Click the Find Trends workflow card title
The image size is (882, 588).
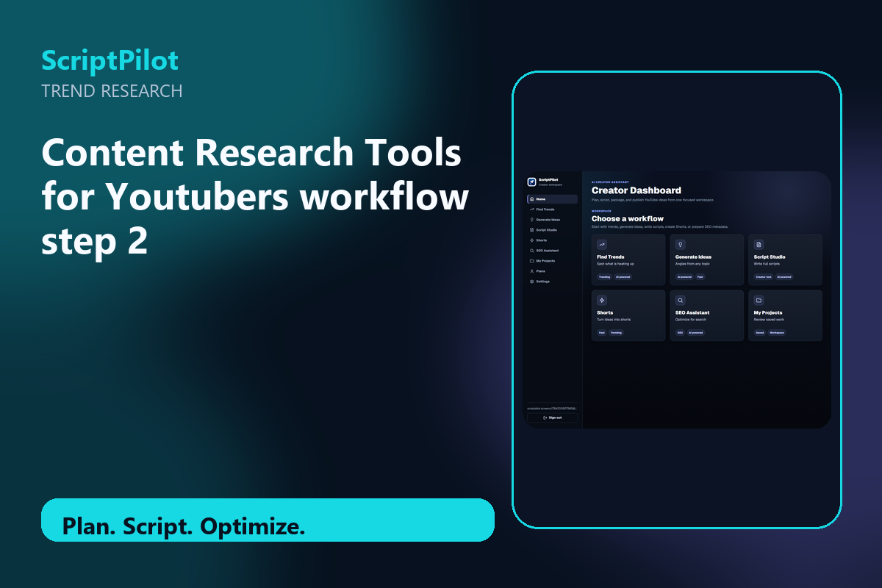(611, 257)
